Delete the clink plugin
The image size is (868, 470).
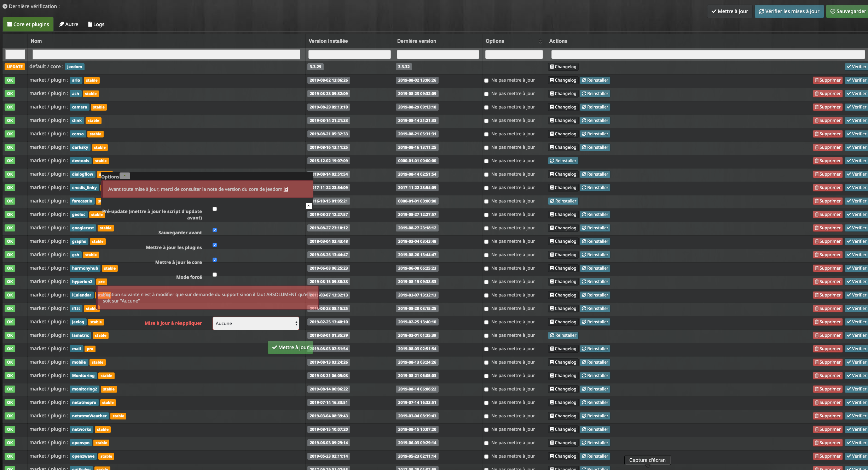click(x=828, y=121)
